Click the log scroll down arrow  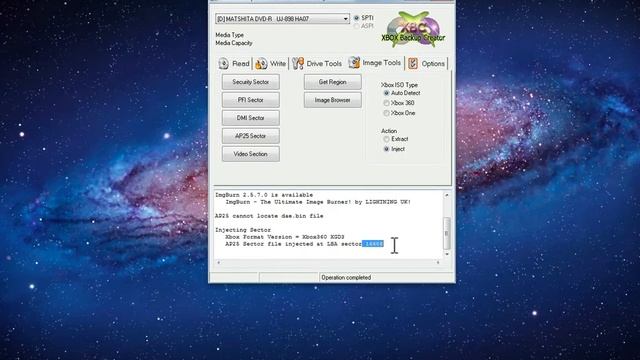(x=447, y=254)
